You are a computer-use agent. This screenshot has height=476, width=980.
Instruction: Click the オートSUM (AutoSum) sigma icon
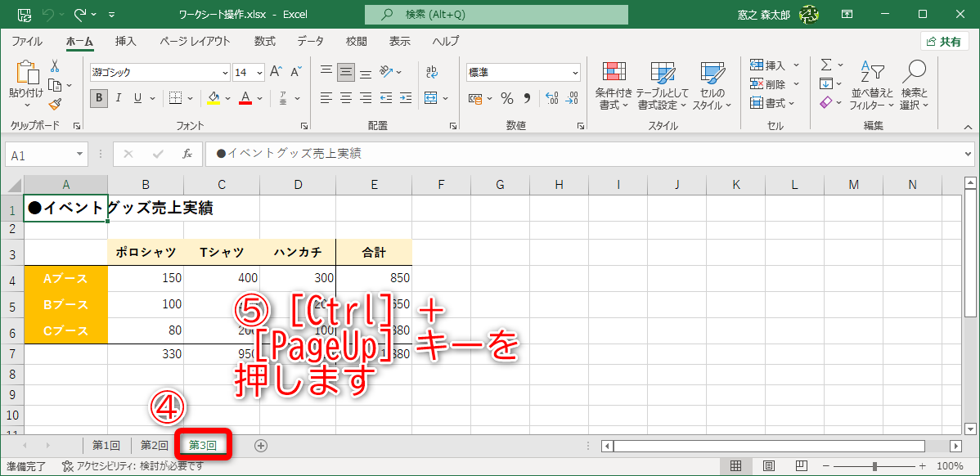tap(825, 65)
